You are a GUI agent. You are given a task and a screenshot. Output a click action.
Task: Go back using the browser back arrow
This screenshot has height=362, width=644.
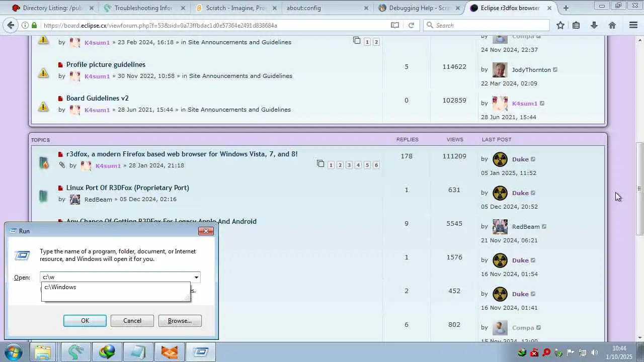(x=11, y=25)
